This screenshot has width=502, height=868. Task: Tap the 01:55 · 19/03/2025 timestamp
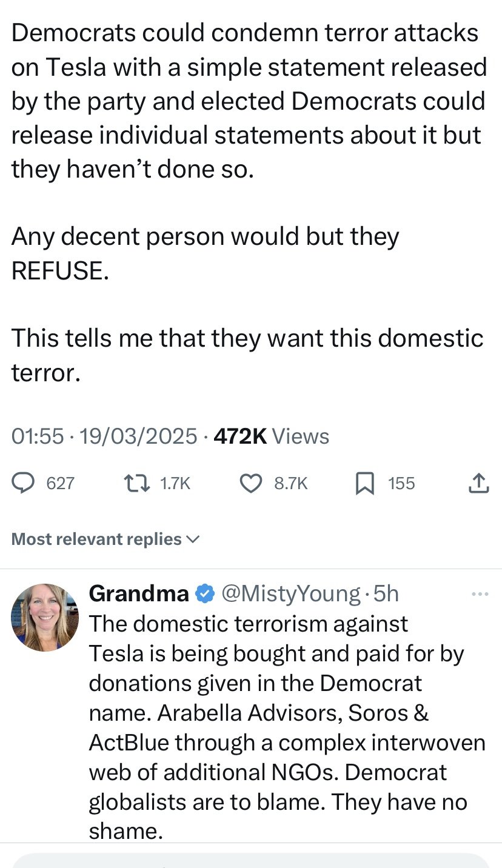tap(104, 436)
